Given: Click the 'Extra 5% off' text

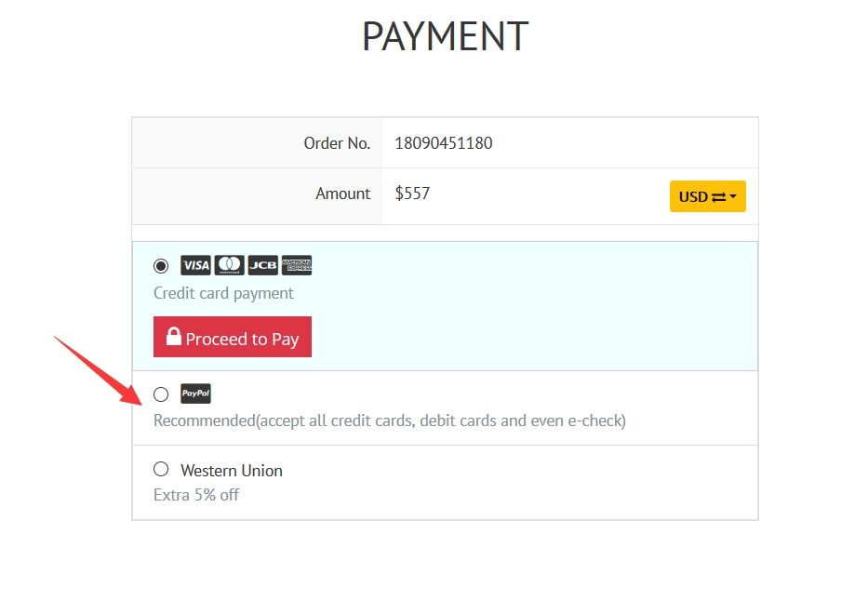Looking at the screenshot, I should coord(196,495).
